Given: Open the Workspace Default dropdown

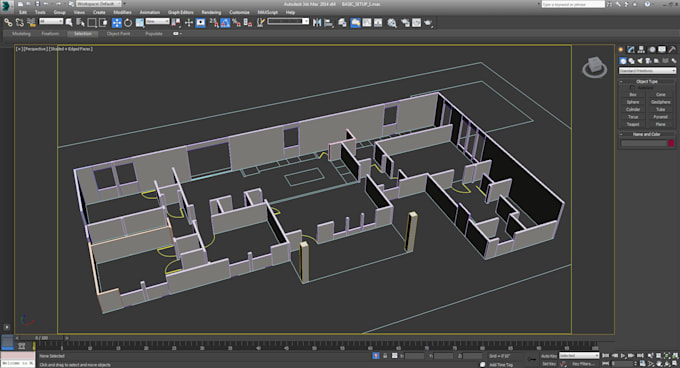Looking at the screenshot, I should tap(99, 4).
